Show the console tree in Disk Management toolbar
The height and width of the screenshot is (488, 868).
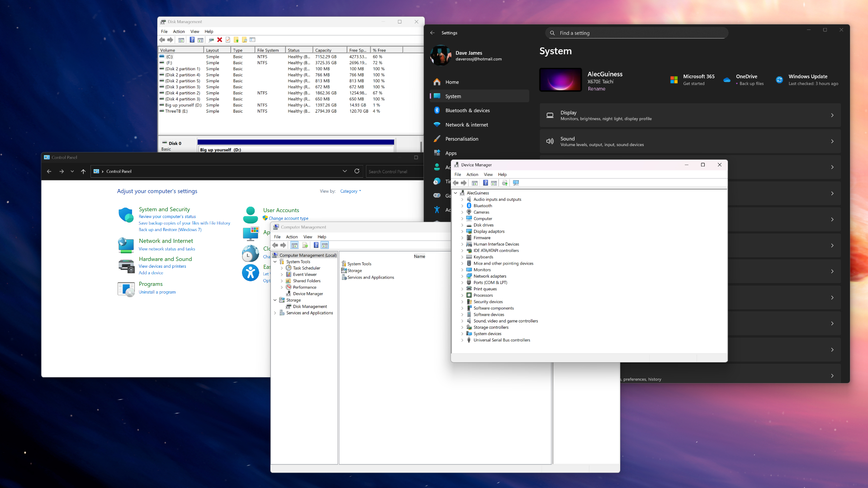[181, 40]
